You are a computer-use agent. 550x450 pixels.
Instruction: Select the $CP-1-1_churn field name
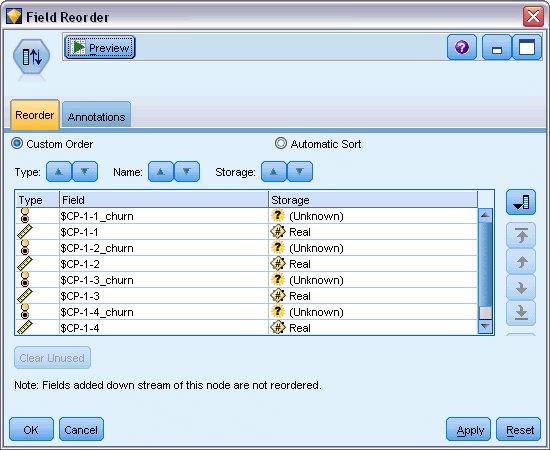[97, 216]
